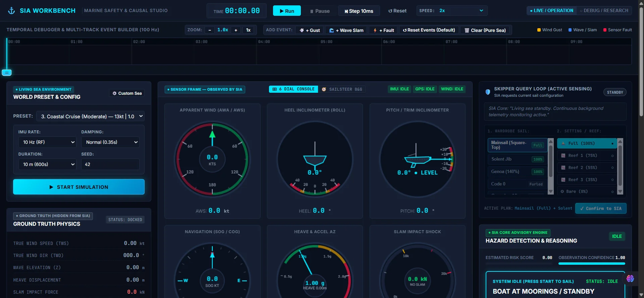The width and height of the screenshot is (644, 298).
Task: Select the Full (100%) reef setting
Action: click(587, 143)
